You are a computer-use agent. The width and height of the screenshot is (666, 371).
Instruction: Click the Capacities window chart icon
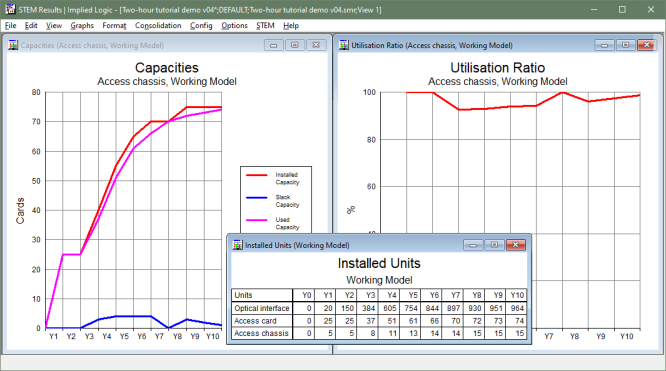[x=13, y=45]
